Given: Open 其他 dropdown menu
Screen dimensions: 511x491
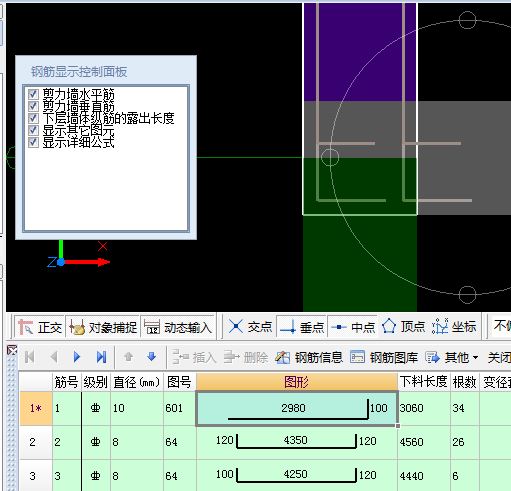Looking at the screenshot, I should pos(452,358).
